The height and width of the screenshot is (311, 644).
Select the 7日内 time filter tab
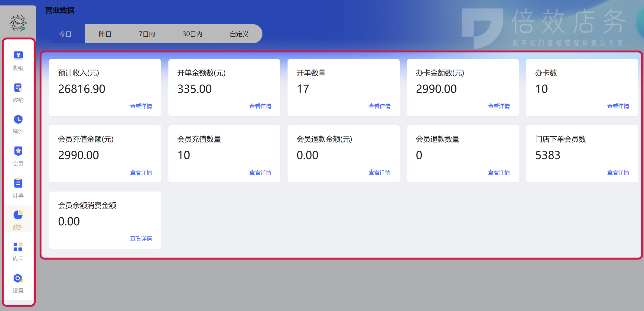[x=147, y=34]
